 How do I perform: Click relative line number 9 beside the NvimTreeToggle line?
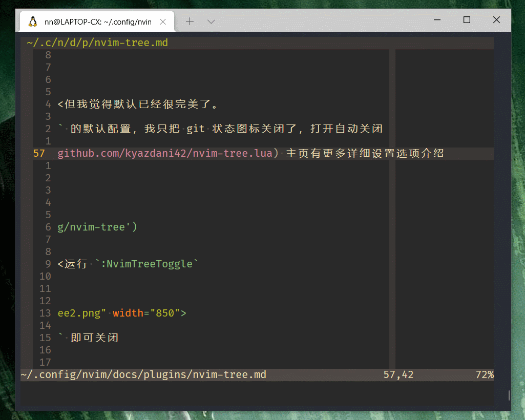click(x=48, y=264)
